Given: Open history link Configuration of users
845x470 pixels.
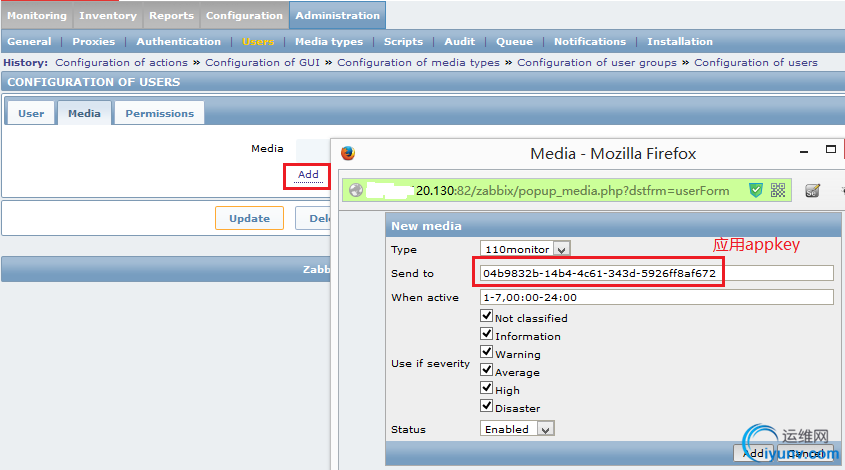Looking at the screenshot, I should coord(756,63).
